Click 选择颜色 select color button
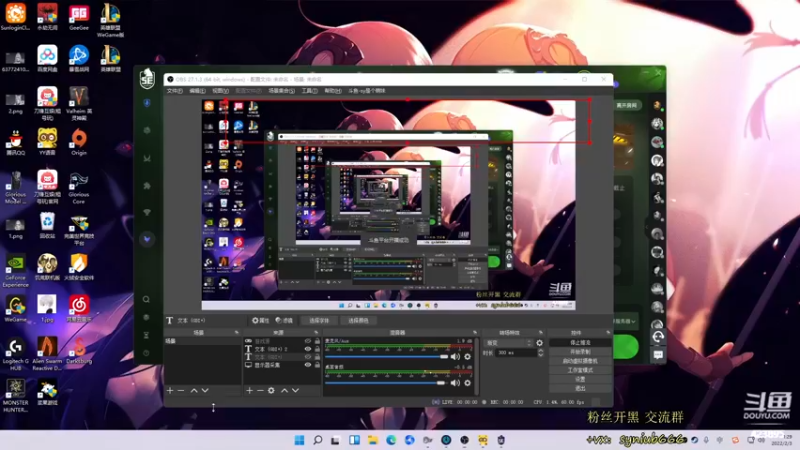Image resolution: width=800 pixels, height=450 pixels. click(x=358, y=320)
